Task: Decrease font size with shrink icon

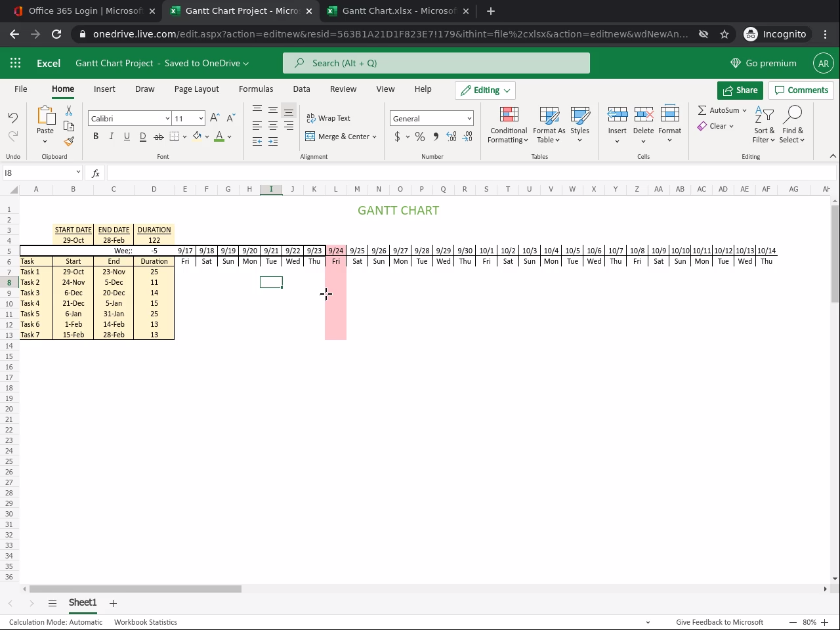Action: pos(230,118)
